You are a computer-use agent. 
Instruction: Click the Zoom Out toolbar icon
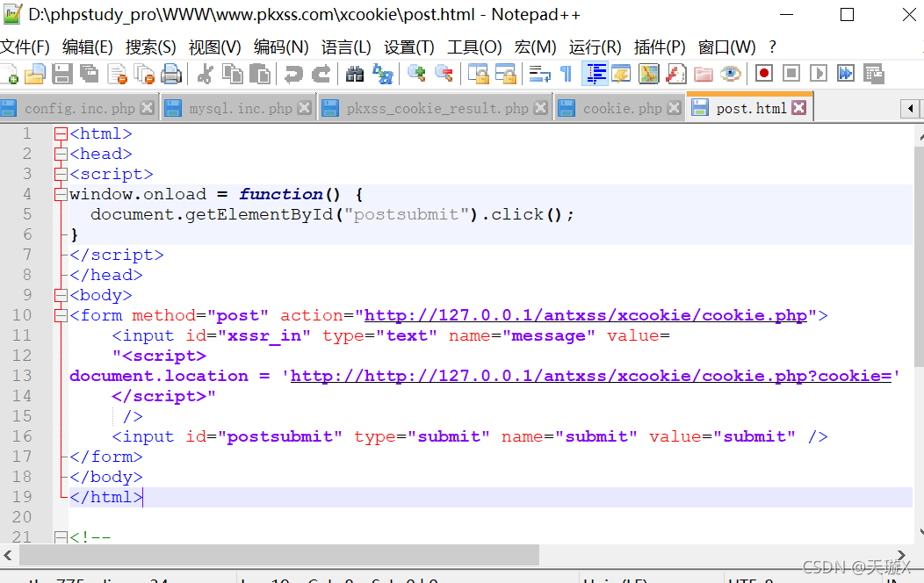click(x=444, y=75)
